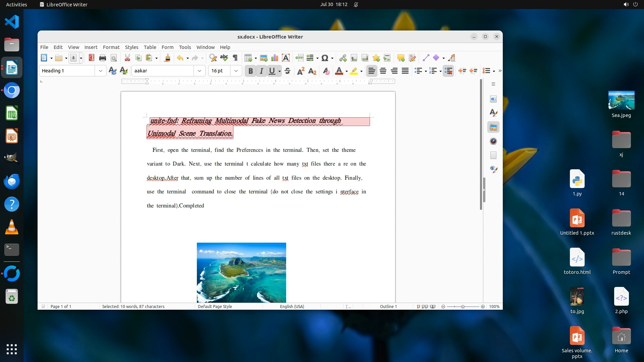Click the Insert Image icon
This screenshot has width=644, height=362.
[x=264, y=58]
